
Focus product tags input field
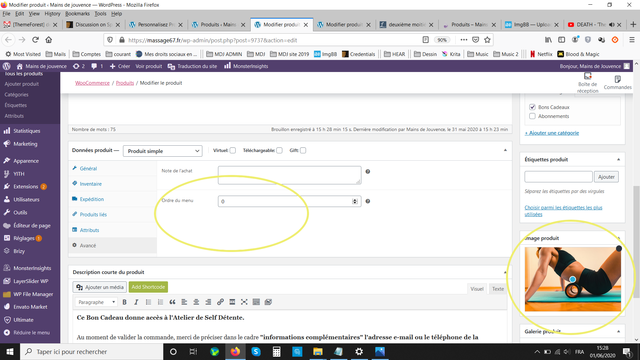[x=558, y=177]
